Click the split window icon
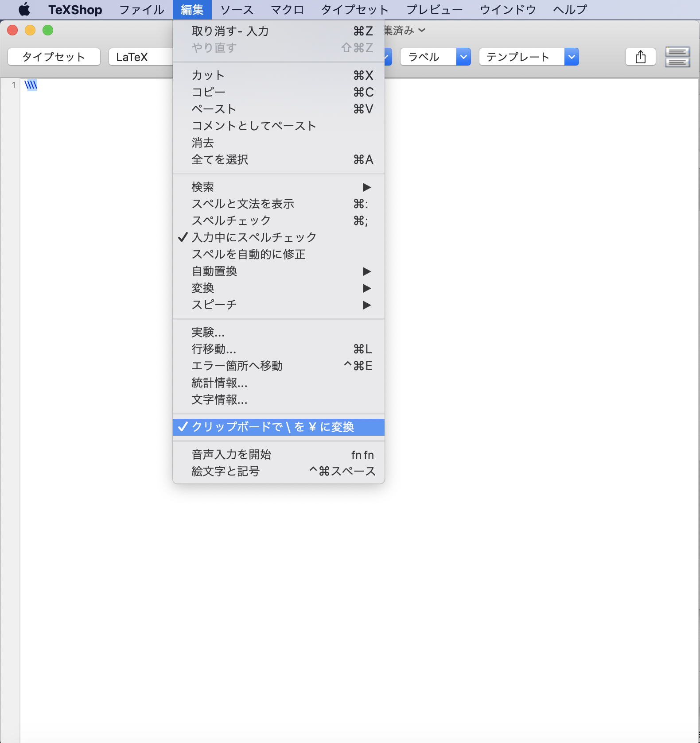The width and height of the screenshot is (700, 743). (677, 57)
